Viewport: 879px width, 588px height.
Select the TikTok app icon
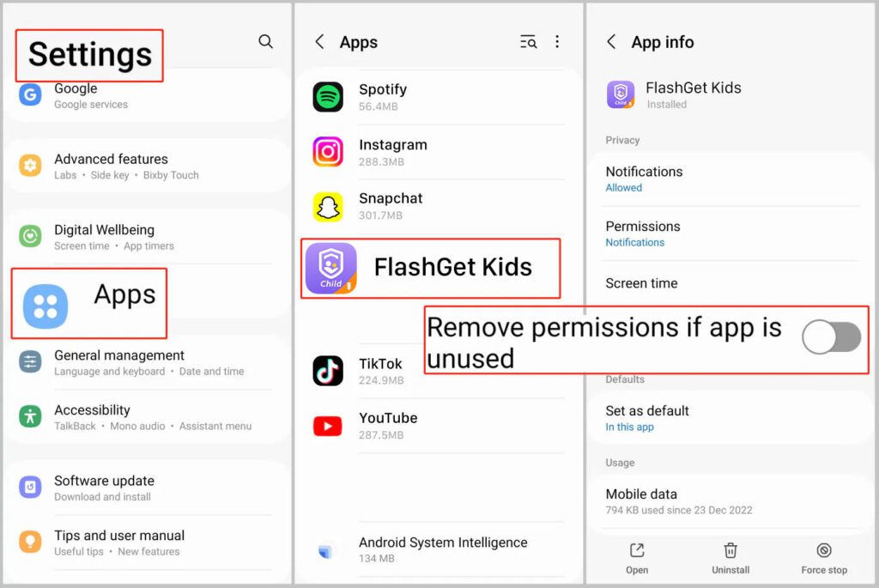click(330, 371)
